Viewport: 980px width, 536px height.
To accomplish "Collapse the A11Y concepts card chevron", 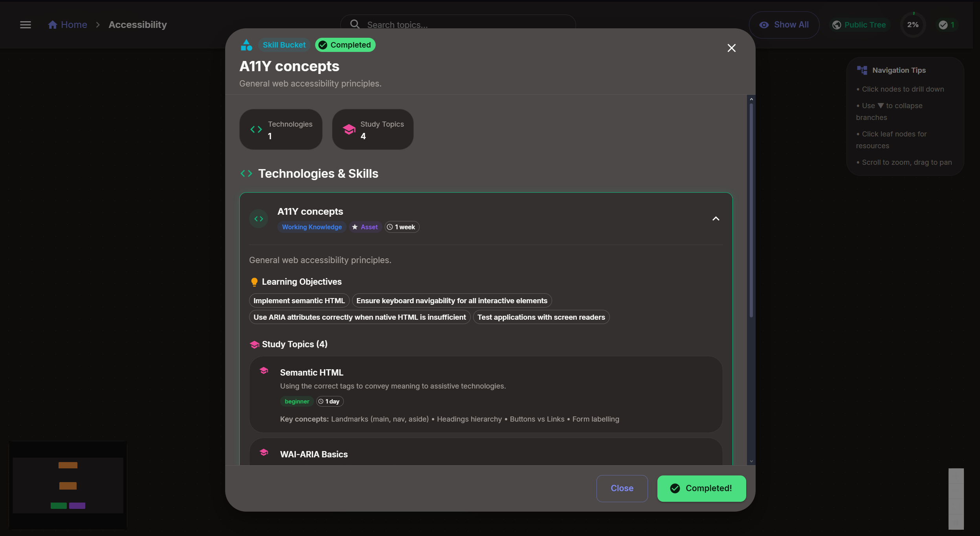I will (716, 219).
